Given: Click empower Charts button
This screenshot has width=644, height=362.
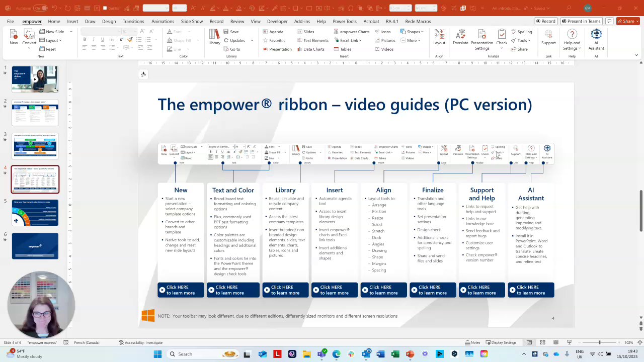Looking at the screenshot, I should pos(351,32).
